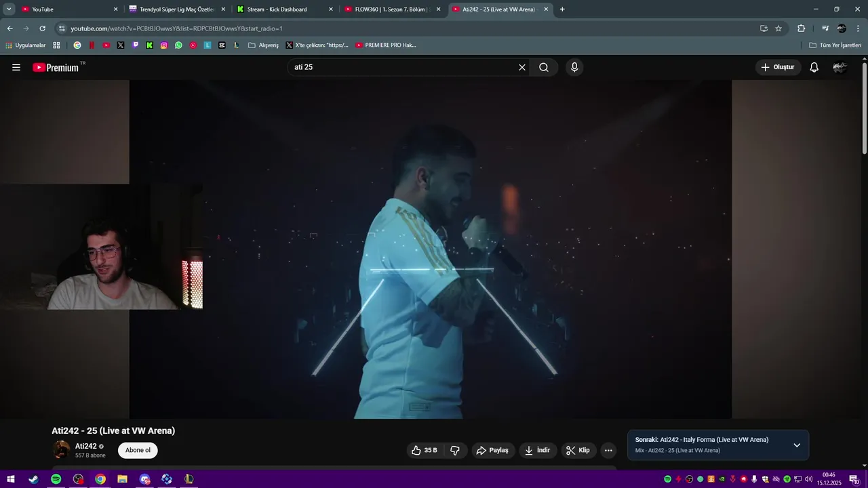Open the Ati242 channel avatar

pos(62,450)
